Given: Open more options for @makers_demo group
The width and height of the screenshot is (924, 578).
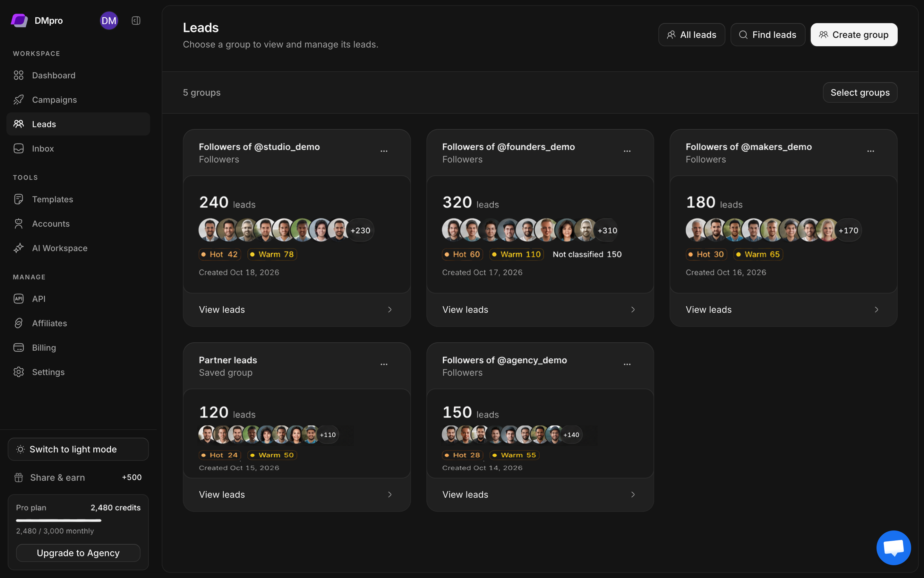Looking at the screenshot, I should tap(870, 151).
